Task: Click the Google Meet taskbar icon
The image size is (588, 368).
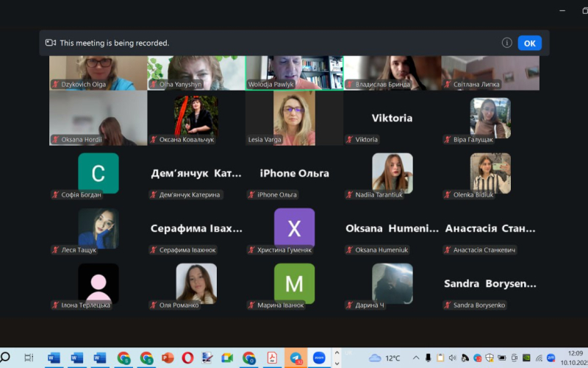Action: 227,358
